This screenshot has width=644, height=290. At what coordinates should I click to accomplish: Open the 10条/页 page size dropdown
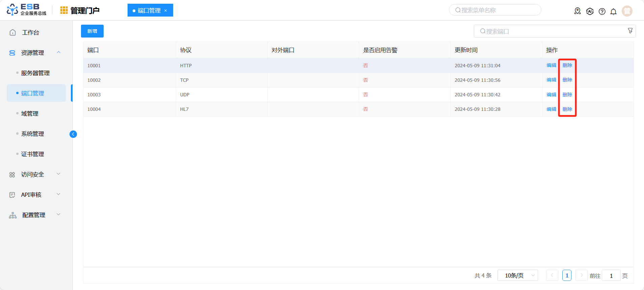click(517, 275)
